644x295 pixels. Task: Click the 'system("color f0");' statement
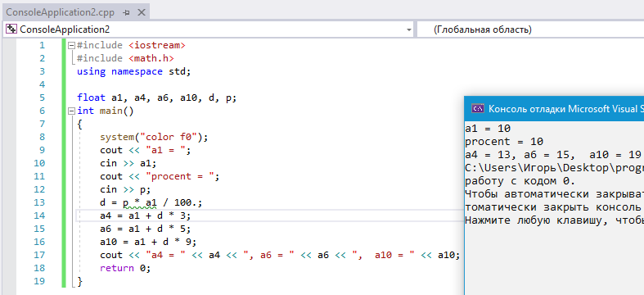coord(154,137)
